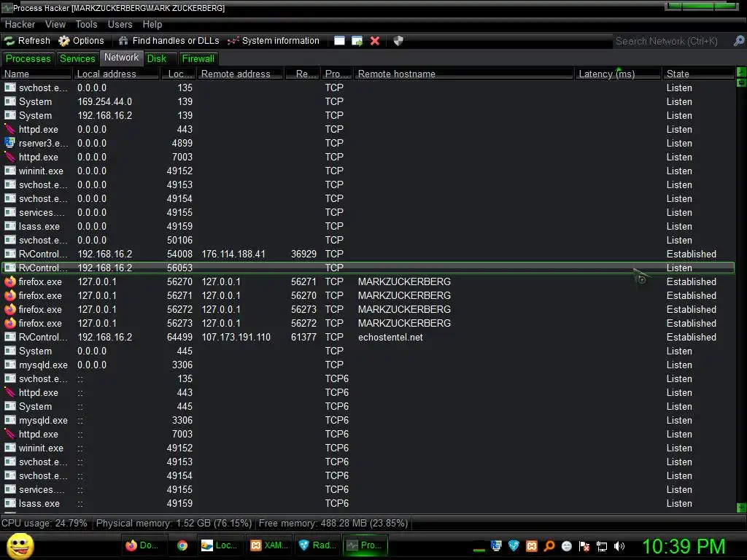Sort by Remote hostname column header

pyautogui.click(x=463, y=74)
